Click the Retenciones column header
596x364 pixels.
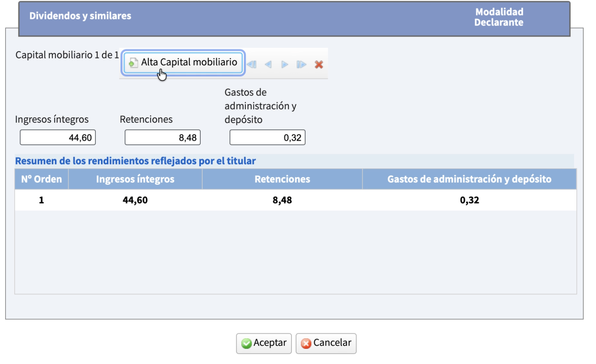pyautogui.click(x=282, y=179)
